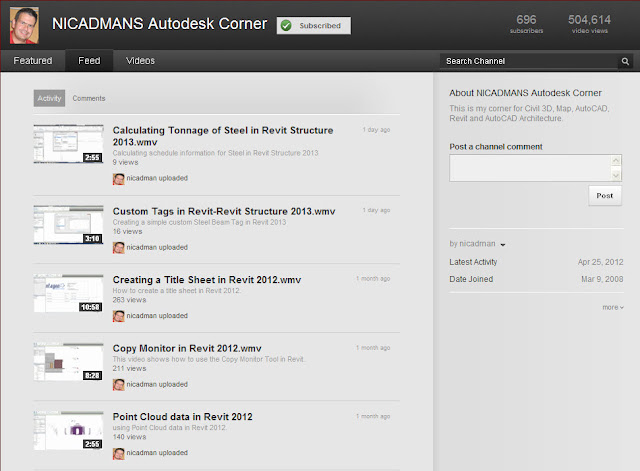640x471 pixels.
Task: Click the 'NICADMANS Autodesk Corner' channel title
Action: tap(160, 24)
